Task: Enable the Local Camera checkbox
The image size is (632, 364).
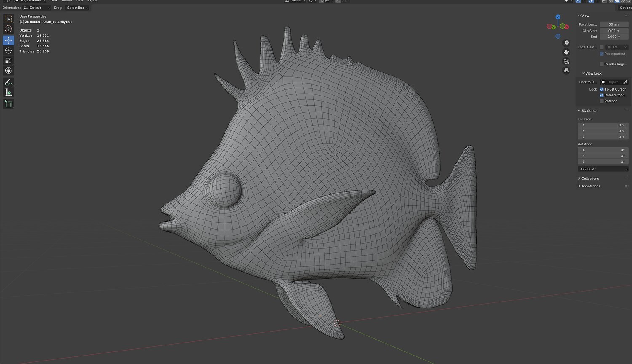Action: (602, 47)
